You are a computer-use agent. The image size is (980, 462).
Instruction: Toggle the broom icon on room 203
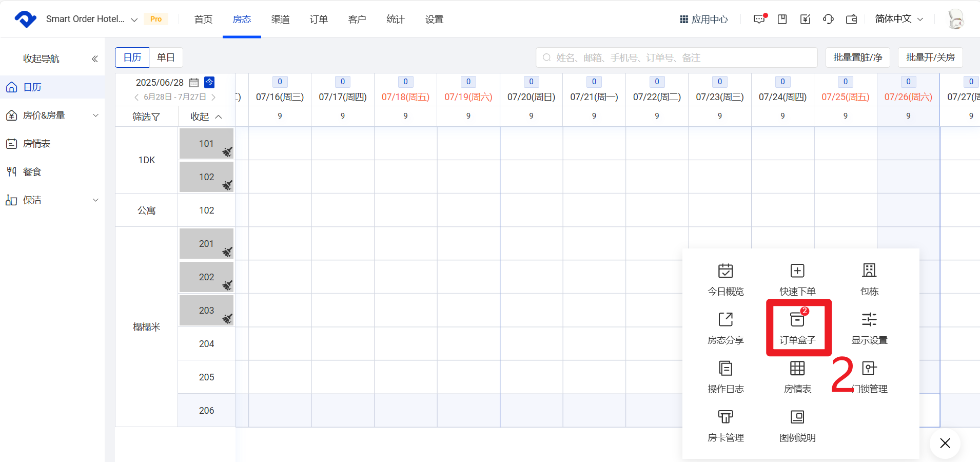227,319
